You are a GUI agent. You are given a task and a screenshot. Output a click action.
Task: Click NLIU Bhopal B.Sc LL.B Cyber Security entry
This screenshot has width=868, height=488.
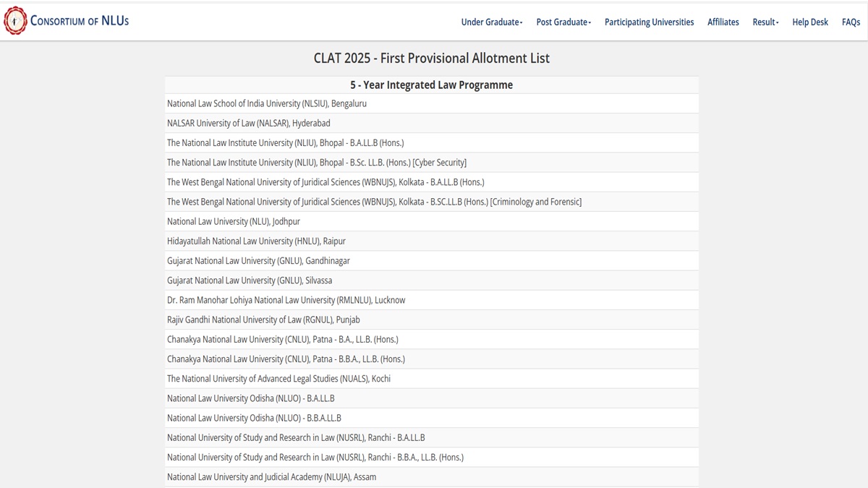[x=316, y=162]
